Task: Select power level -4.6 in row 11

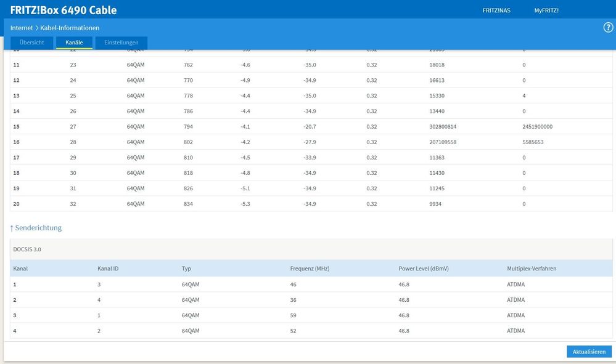Action: point(245,65)
